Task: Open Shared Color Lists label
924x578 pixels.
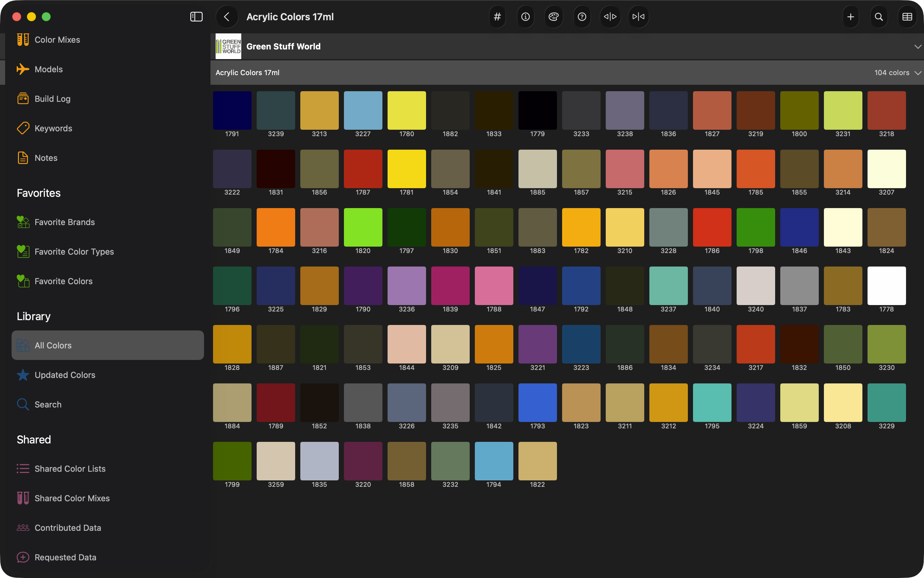Action: pos(70,469)
